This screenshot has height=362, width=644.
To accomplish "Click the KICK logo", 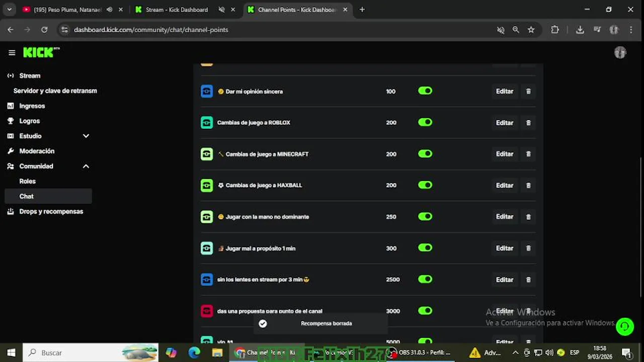I will (41, 52).
